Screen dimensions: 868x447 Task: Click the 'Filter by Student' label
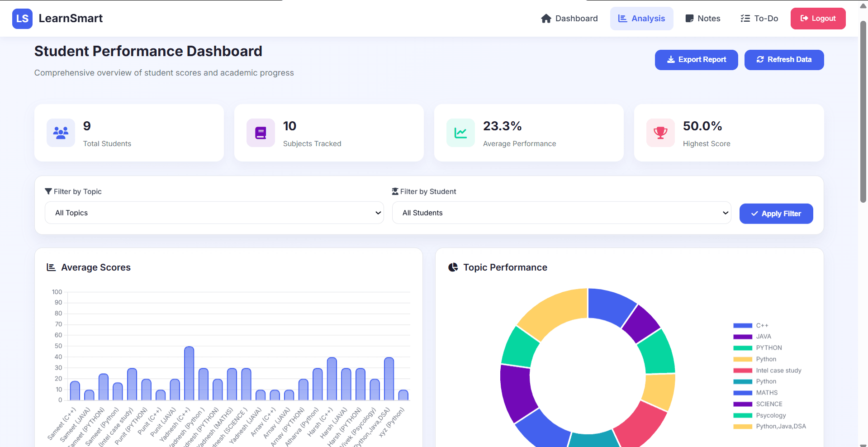tap(428, 191)
